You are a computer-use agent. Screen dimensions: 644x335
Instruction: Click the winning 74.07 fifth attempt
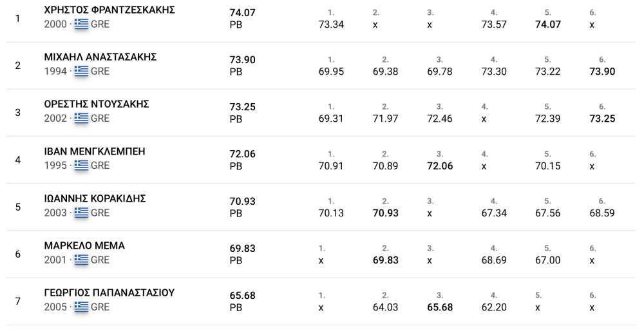(x=548, y=24)
